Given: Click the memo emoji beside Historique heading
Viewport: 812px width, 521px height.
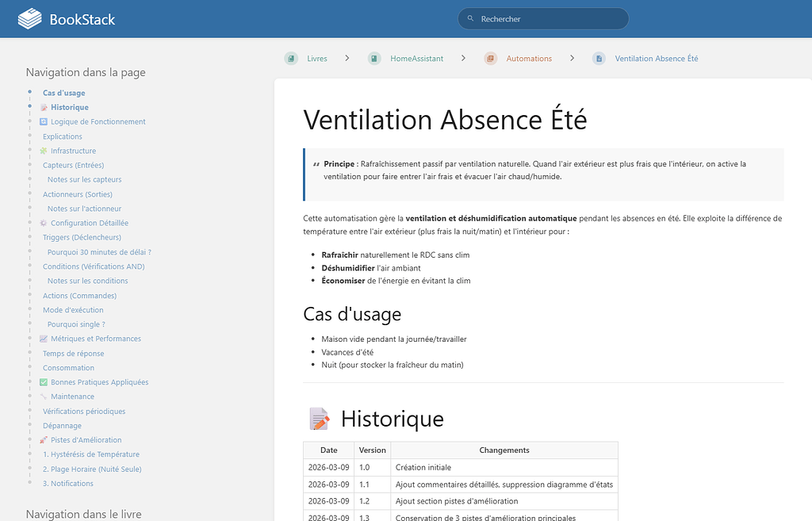Looking at the screenshot, I should click(x=319, y=419).
